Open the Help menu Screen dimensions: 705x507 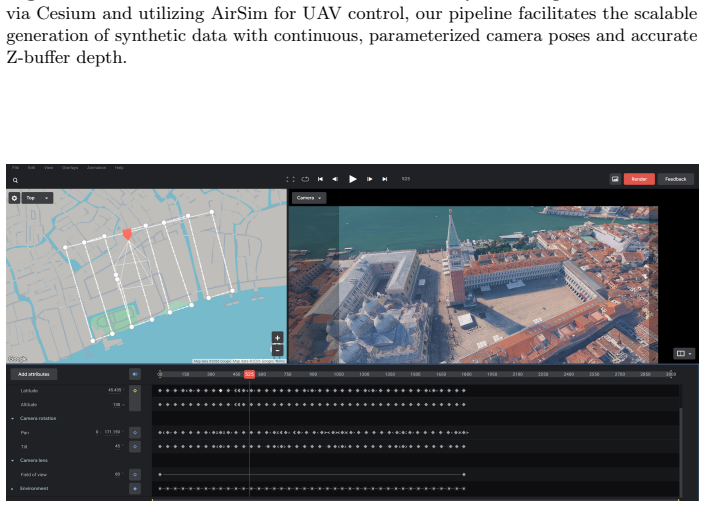pos(119,168)
